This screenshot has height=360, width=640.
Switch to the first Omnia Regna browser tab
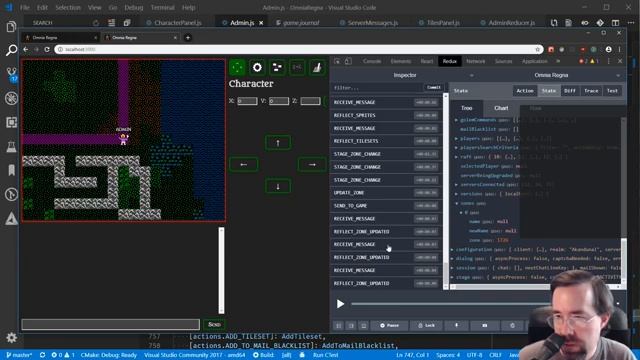[61, 38]
